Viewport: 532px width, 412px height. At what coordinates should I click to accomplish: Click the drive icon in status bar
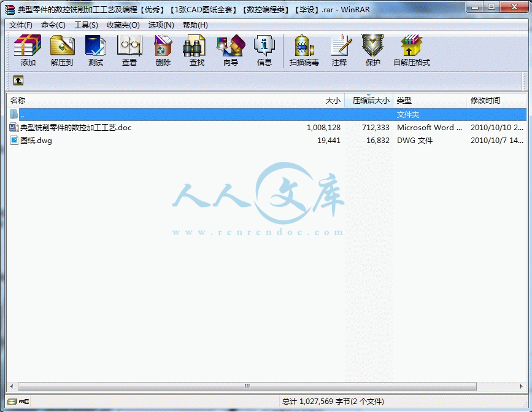12,402
